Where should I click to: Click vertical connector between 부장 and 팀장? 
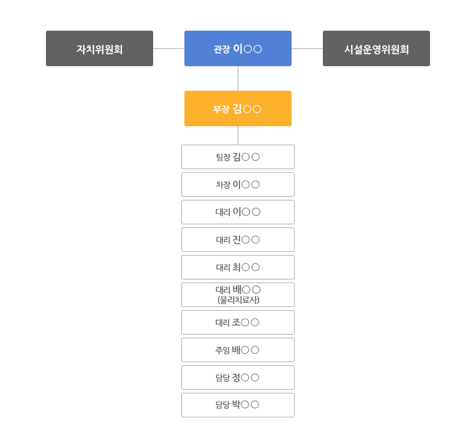pos(238,135)
